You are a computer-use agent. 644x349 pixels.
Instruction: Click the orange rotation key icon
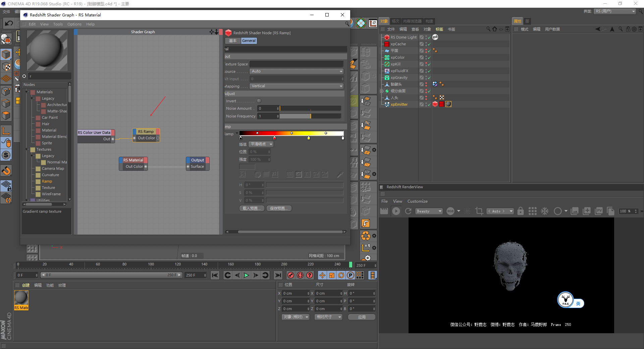[341, 276]
